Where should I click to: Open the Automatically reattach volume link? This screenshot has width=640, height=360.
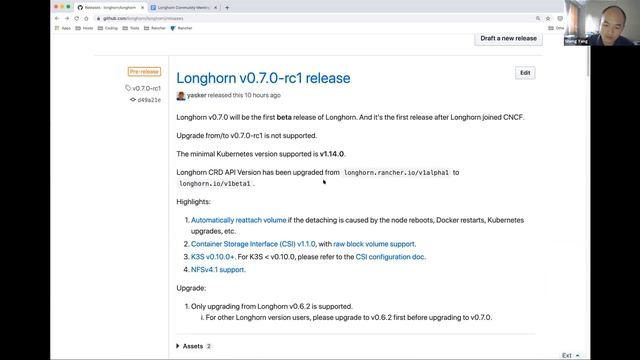(239, 220)
